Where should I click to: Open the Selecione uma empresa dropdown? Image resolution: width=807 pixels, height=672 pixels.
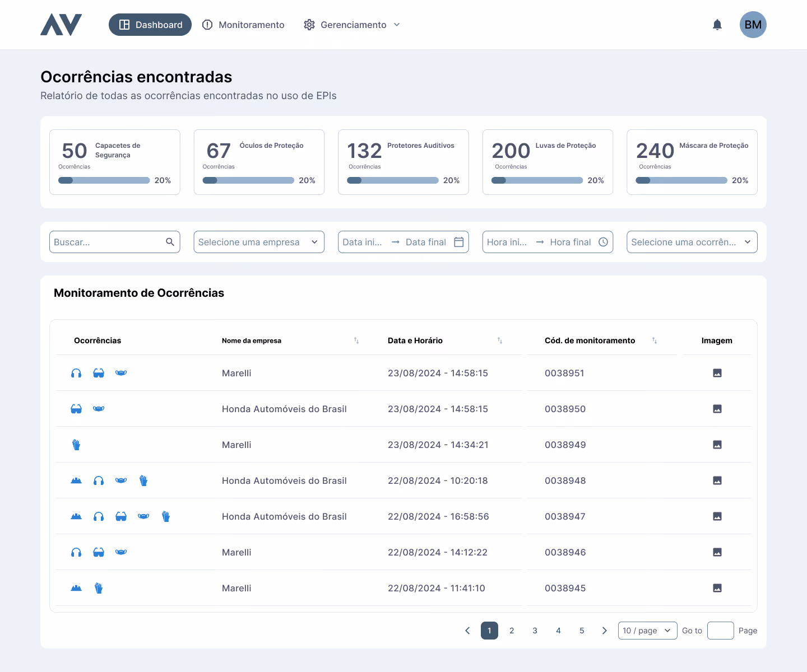(258, 242)
